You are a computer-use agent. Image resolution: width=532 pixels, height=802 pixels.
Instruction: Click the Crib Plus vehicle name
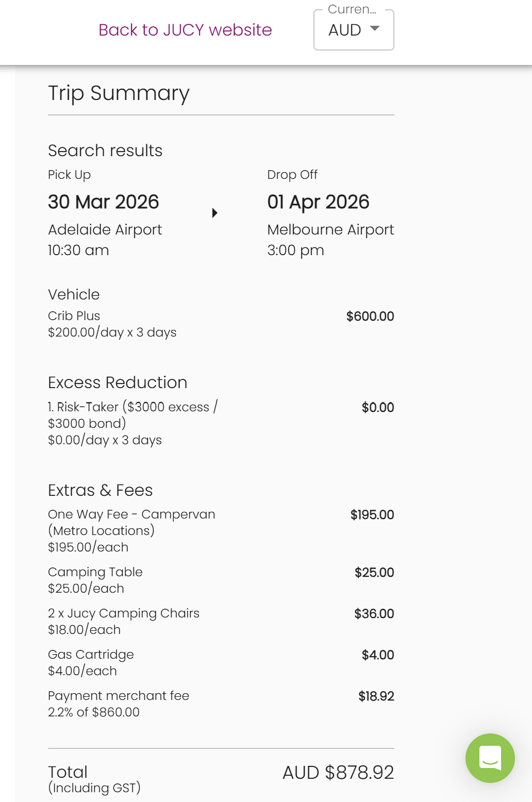[x=74, y=316]
